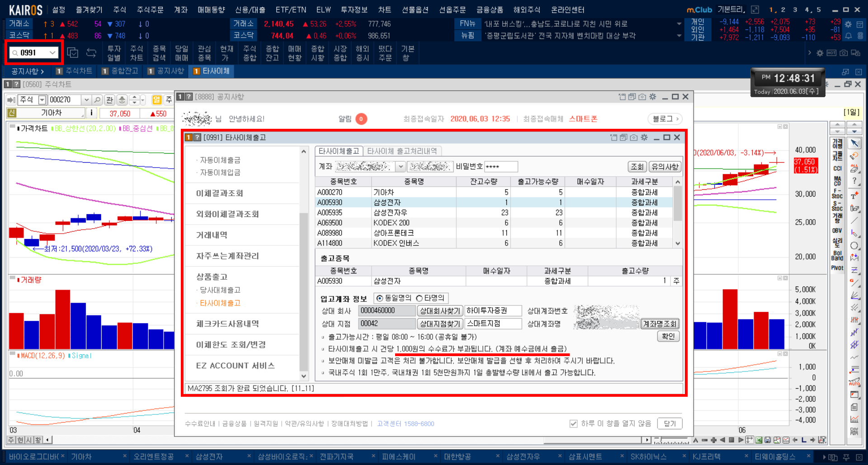The image size is (868, 465).
Task: Click the help question-mark tool in the chart sidebar
Action: 854,181
